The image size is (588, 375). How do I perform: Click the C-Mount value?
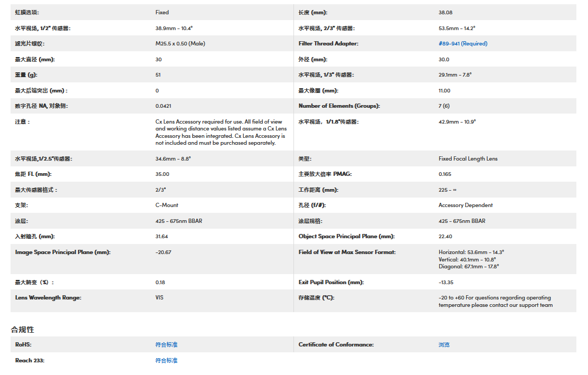[x=167, y=205]
